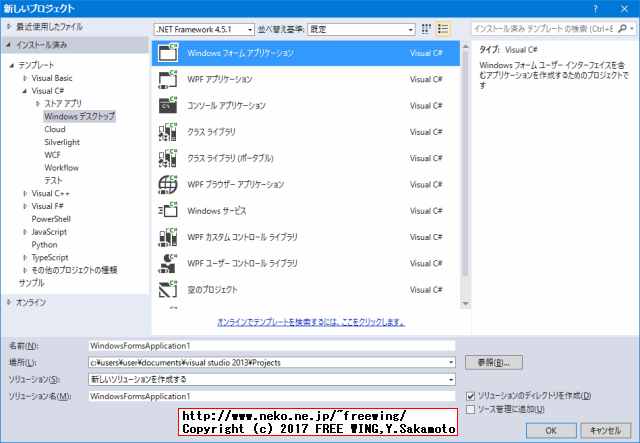Open the search box options arrow

(x=632, y=29)
